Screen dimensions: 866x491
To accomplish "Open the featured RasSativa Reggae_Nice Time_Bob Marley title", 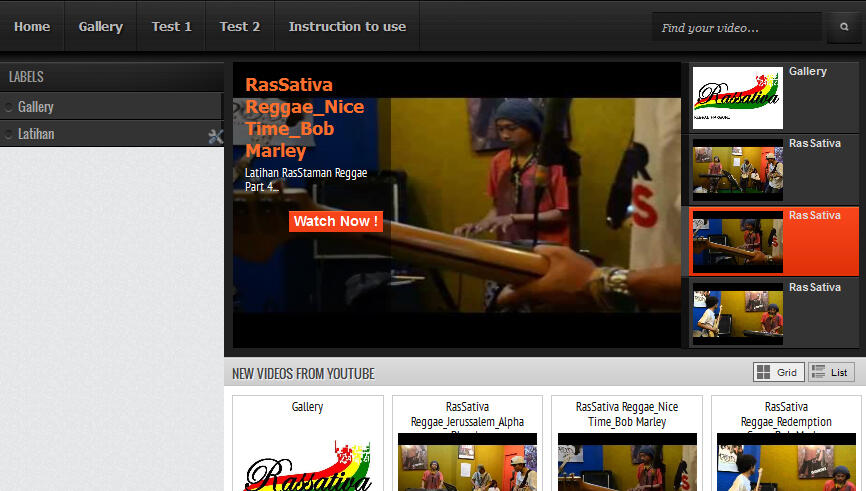I will pos(304,118).
